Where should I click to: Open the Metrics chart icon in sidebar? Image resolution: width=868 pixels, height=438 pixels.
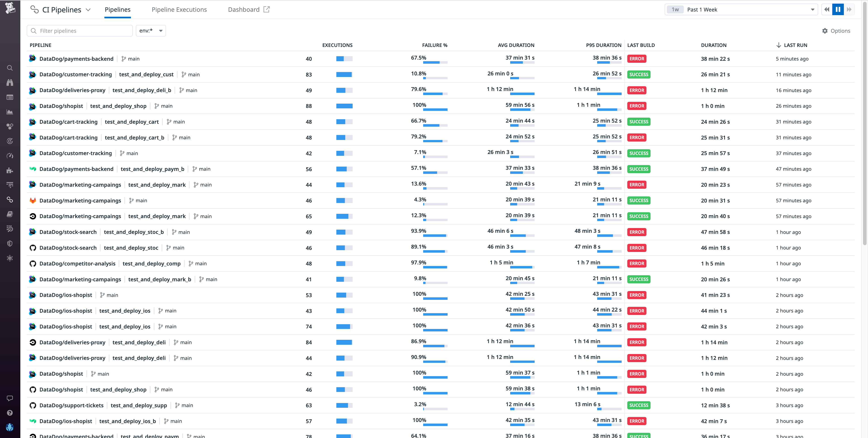point(10,112)
